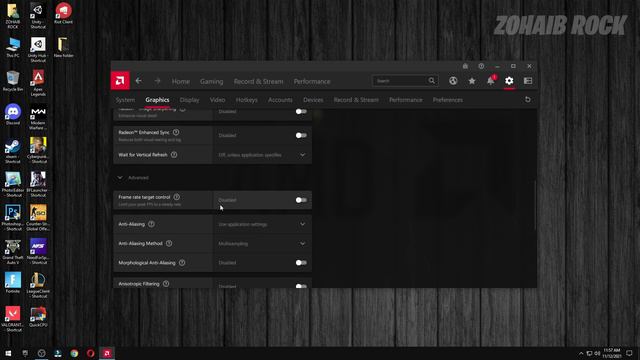Open Unity Hub shortcut desktop icon
Screen dimensions: 640x360
tap(38, 49)
